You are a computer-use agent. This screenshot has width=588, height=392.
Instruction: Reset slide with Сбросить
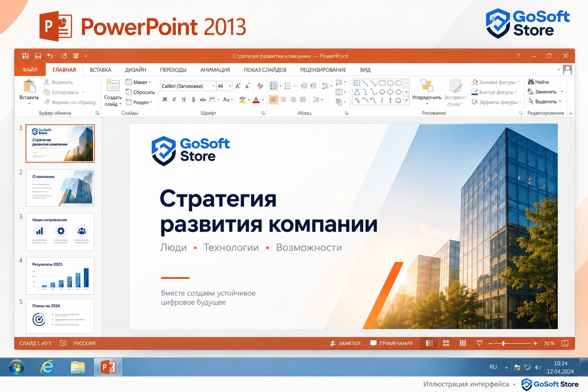tap(140, 92)
